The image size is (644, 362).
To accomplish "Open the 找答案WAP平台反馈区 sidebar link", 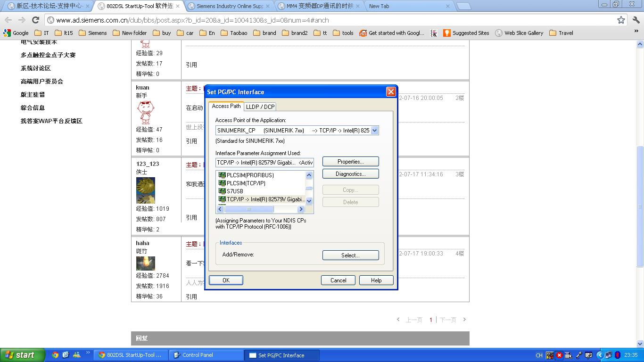I will 51,121.
